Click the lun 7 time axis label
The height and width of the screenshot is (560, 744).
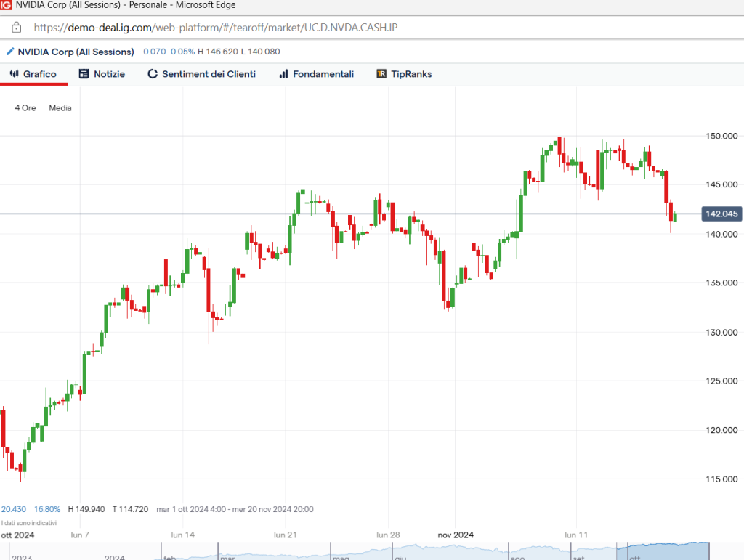click(x=80, y=535)
